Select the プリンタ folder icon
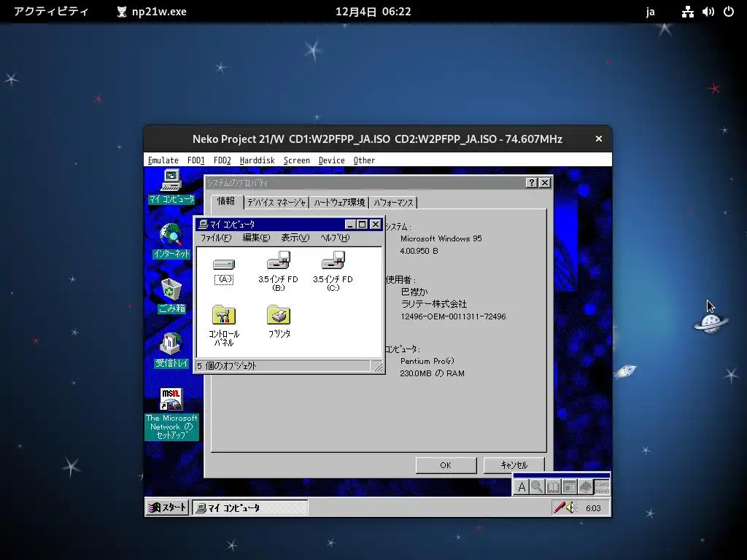The width and height of the screenshot is (747, 560). [279, 322]
